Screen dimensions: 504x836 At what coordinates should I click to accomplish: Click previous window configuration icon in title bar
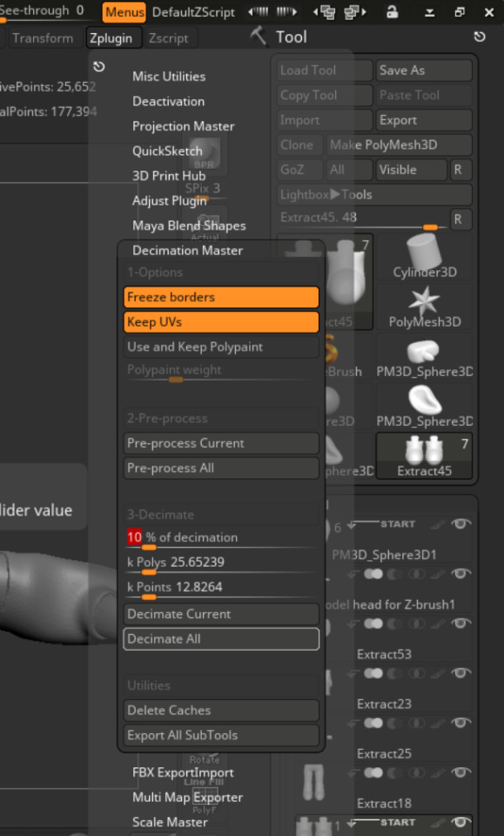[325, 11]
